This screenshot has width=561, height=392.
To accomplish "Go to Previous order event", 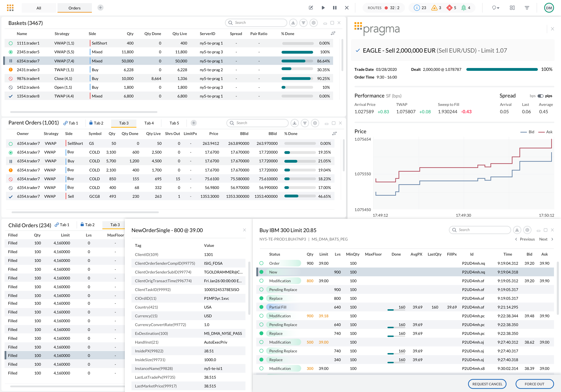I will point(525,239).
